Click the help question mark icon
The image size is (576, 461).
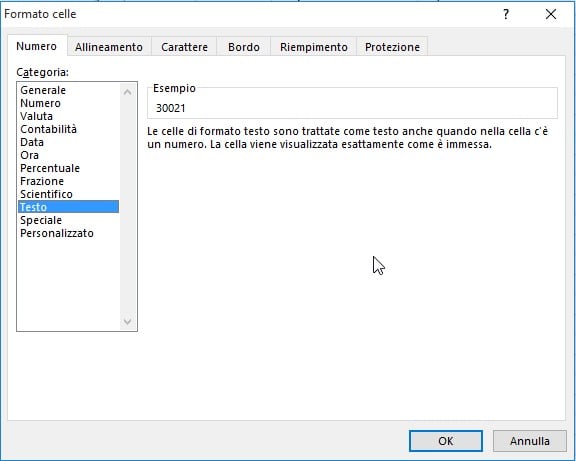pos(506,14)
